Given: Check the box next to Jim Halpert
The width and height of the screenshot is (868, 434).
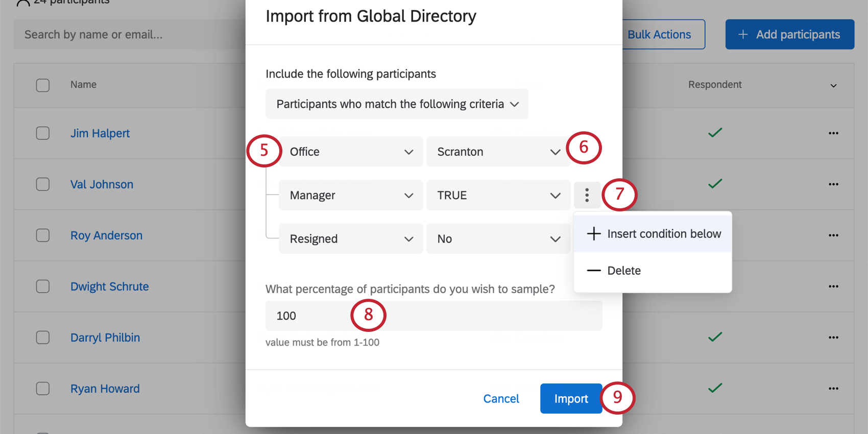Looking at the screenshot, I should click(43, 133).
